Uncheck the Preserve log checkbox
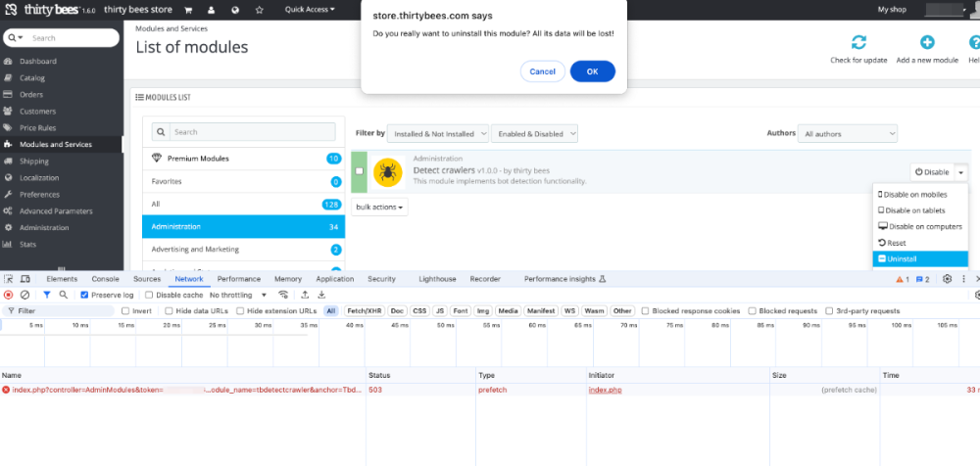This screenshot has width=980, height=466. [x=85, y=295]
